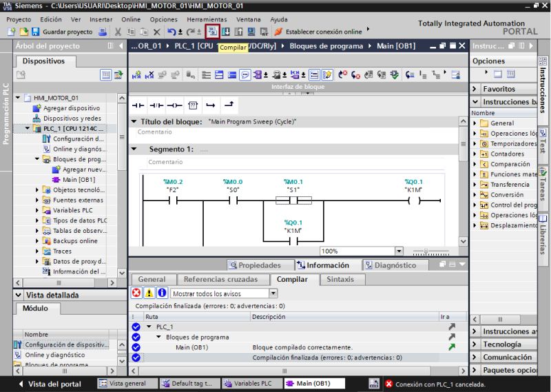551x392 pixels.
Task: Collapse Segmento 1 network
Action: [134, 149]
